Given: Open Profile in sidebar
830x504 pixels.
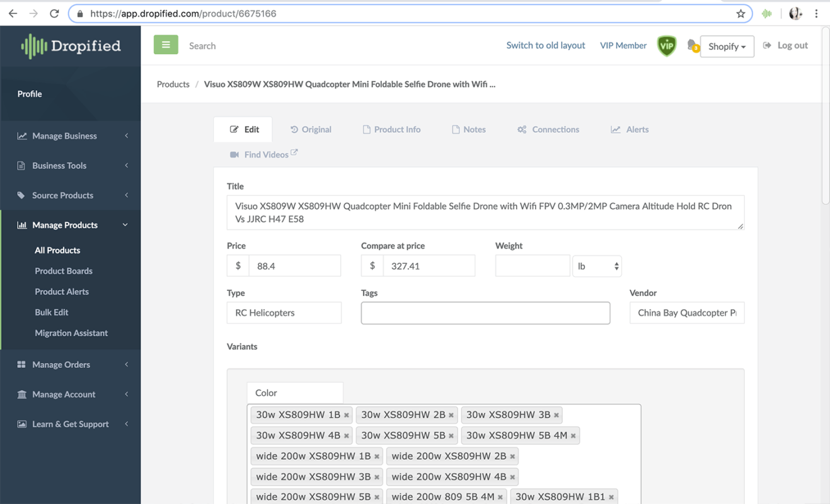Looking at the screenshot, I should pos(30,94).
